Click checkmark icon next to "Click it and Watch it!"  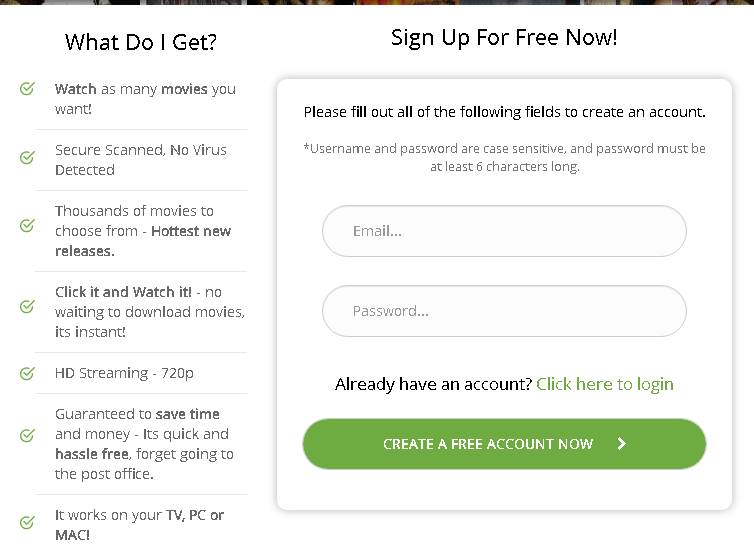pyautogui.click(x=28, y=306)
